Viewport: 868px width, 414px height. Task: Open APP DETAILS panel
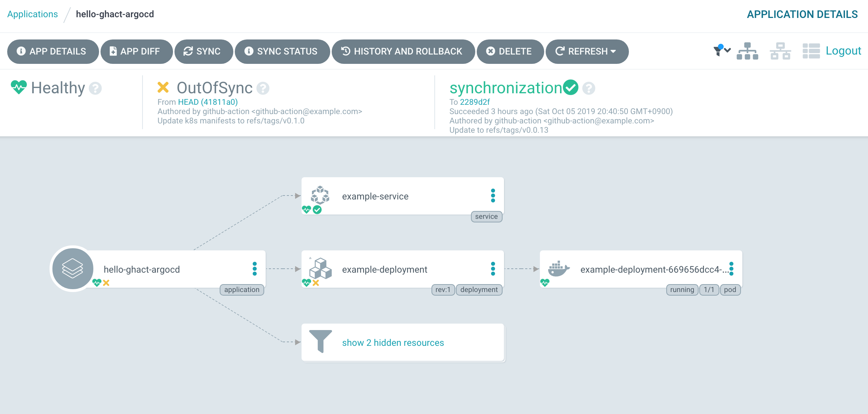pyautogui.click(x=53, y=52)
